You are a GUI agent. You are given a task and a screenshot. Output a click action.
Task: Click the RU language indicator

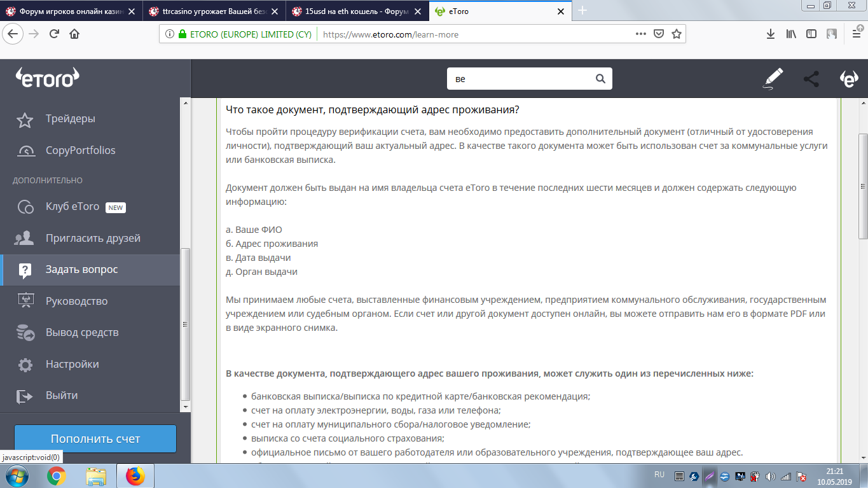pos(659,475)
